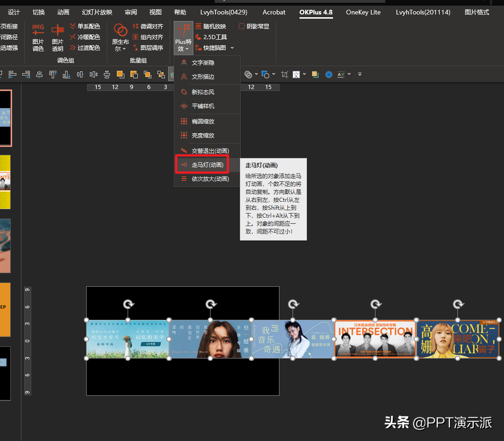Click the align right icon in quick toolbar
This screenshot has height=441, width=504.
pyautogui.click(x=26, y=75)
